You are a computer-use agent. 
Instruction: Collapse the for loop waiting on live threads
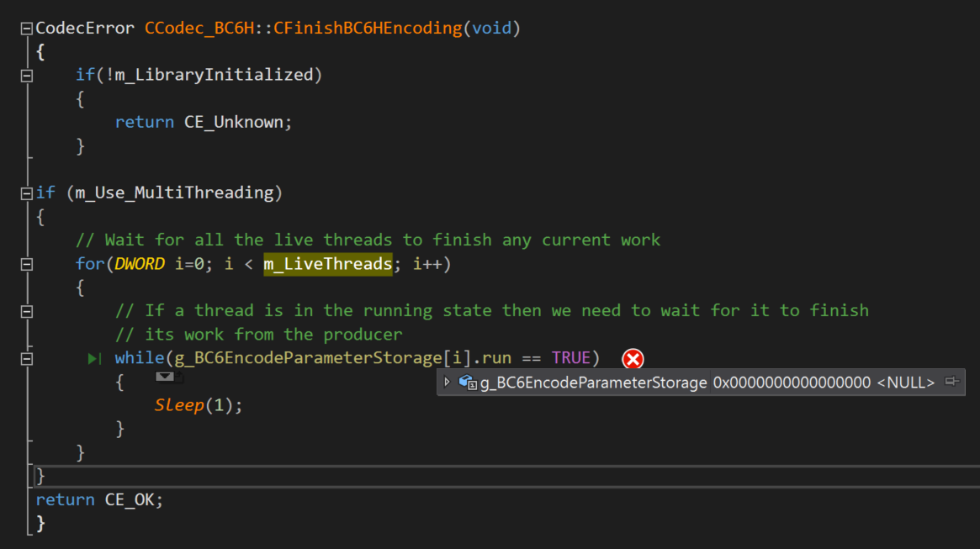25,262
